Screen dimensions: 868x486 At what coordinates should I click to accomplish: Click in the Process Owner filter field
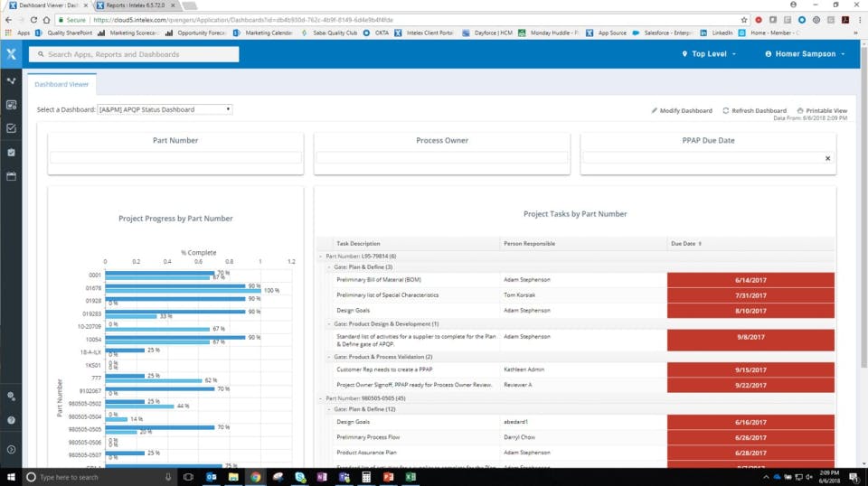[442, 158]
